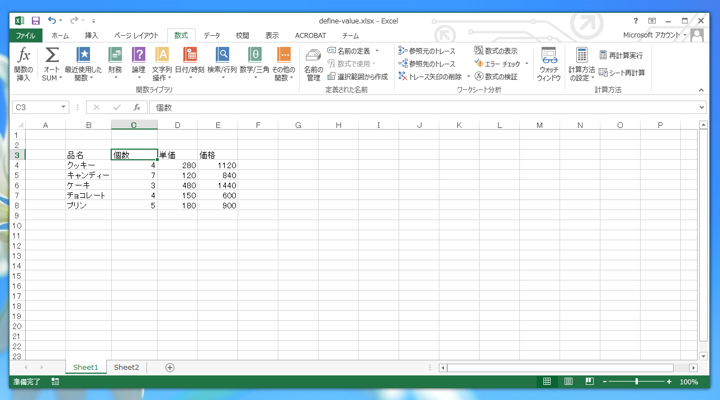Switch to Normal view in status bar
Screen dimensions: 720x400
coord(547,382)
